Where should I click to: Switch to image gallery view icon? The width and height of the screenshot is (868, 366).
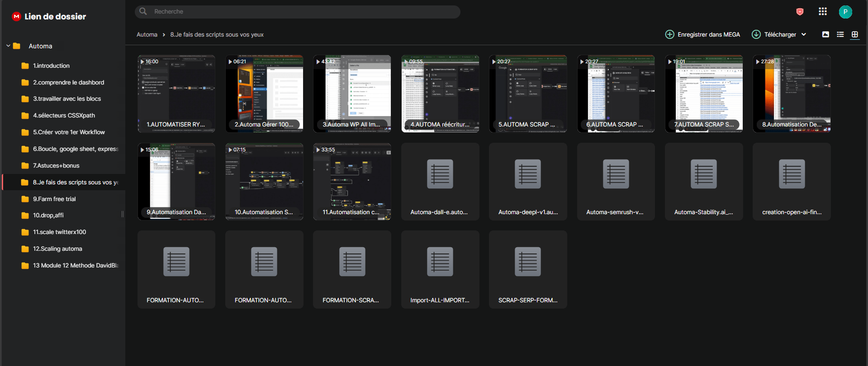tap(825, 34)
